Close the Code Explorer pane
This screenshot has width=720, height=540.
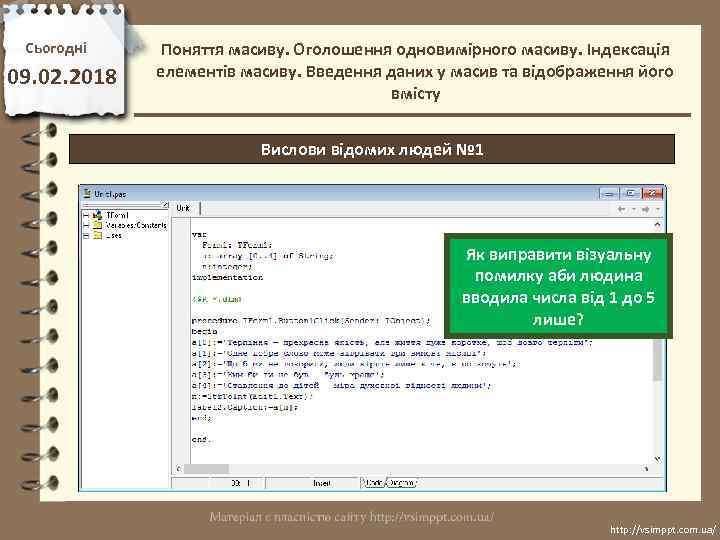point(165,205)
